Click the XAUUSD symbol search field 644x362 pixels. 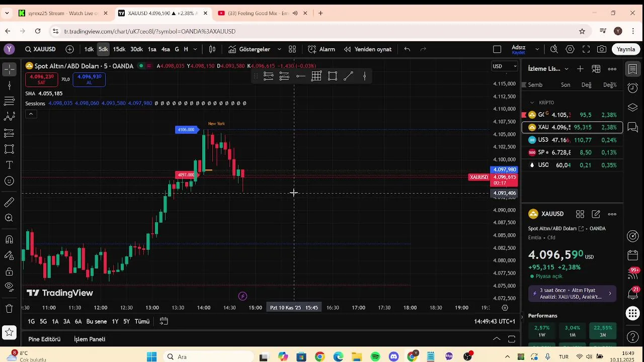coord(40,49)
